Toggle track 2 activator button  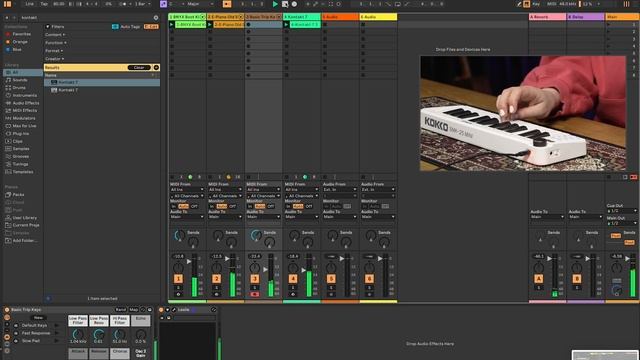point(216,279)
